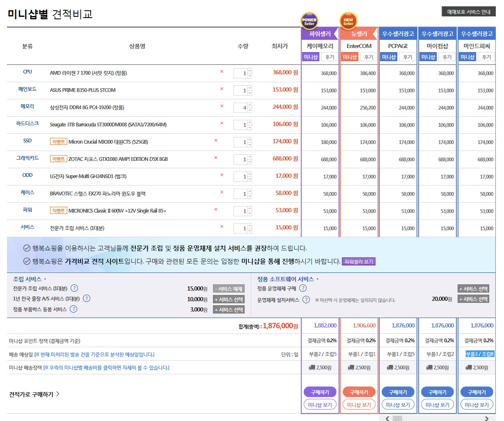Adjust the CPU quantity stepper
The height and width of the screenshot is (421, 504).
point(250,73)
